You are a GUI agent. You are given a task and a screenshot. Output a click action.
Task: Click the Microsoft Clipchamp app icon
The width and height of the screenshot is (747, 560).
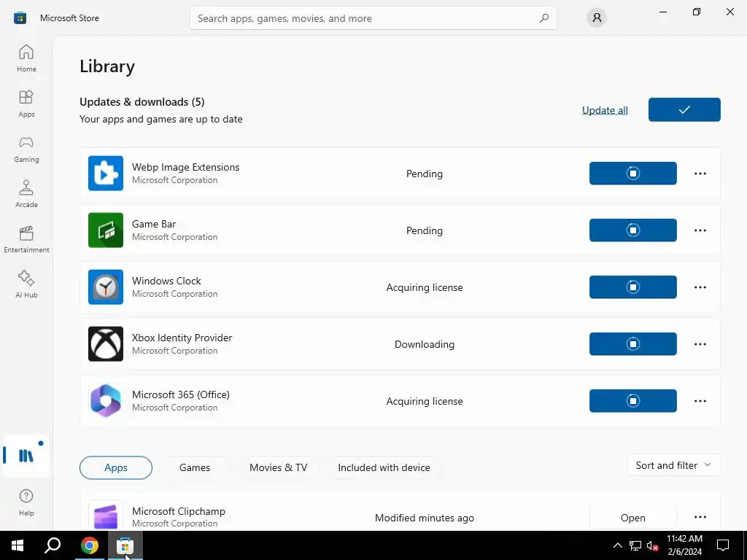[106, 516]
